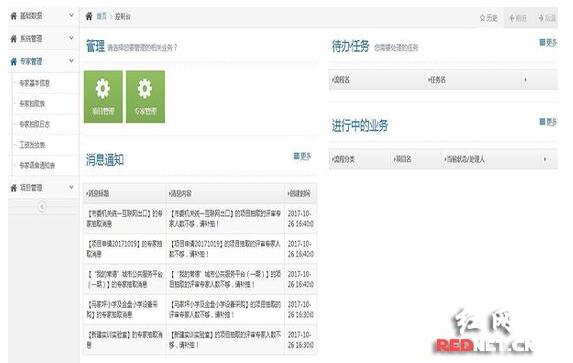The width and height of the screenshot is (573, 363).
Task: Click the green 专家管理 gear tile
Action: [x=145, y=97]
